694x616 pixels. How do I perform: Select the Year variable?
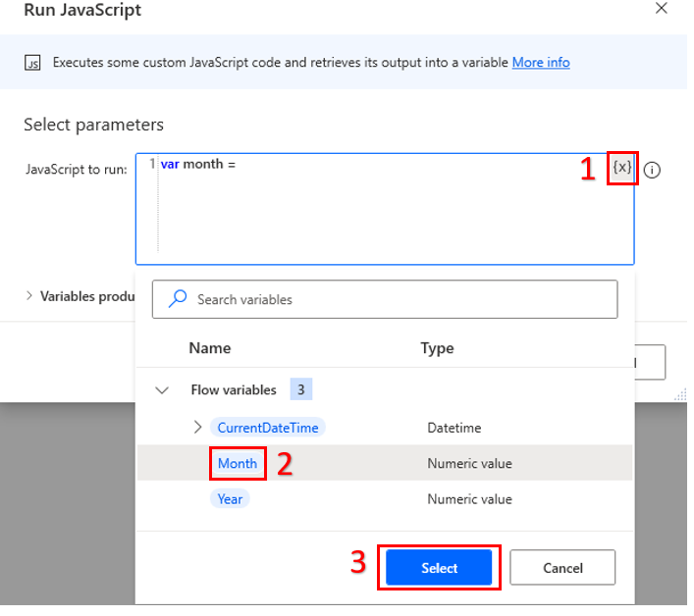coord(230,499)
